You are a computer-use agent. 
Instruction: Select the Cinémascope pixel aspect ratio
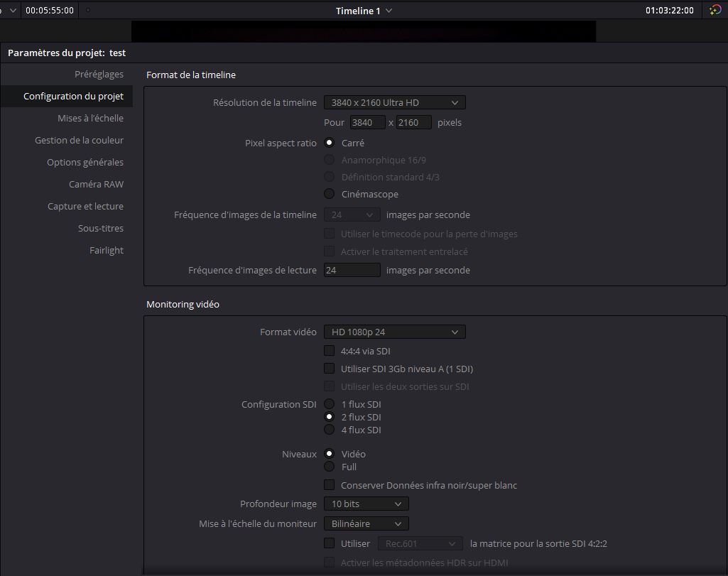tap(330, 194)
